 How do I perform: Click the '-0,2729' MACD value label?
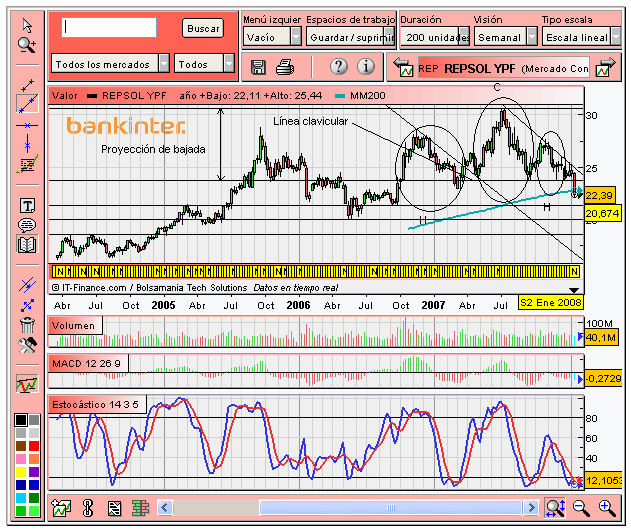click(603, 379)
